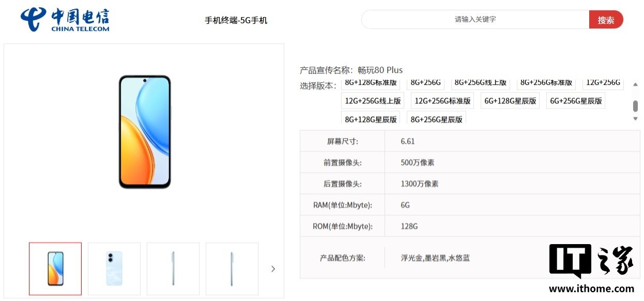The width and height of the screenshot is (644, 301).
Task: Select the 8G+256G星辰版 version
Action: click(x=436, y=118)
